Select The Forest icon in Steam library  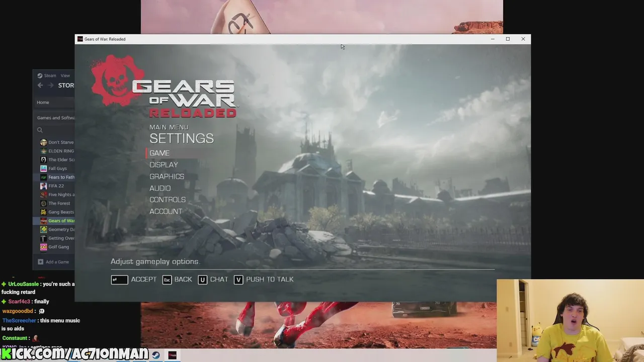(x=44, y=203)
